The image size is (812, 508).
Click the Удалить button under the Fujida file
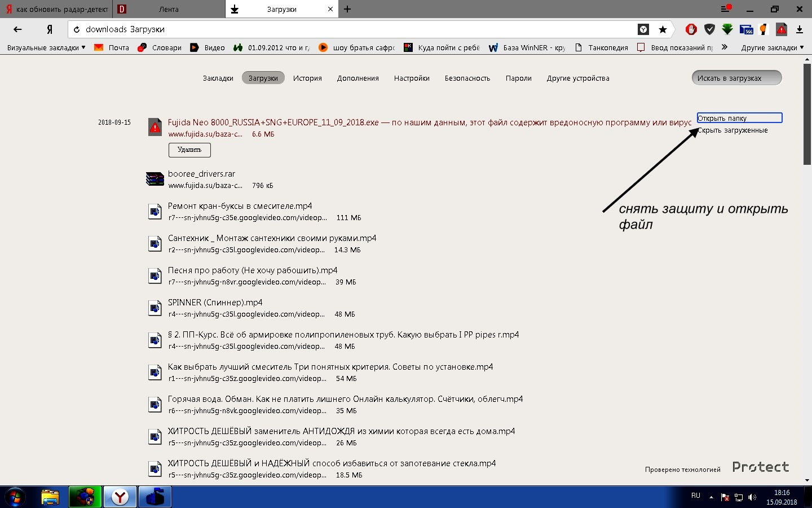[x=189, y=150]
